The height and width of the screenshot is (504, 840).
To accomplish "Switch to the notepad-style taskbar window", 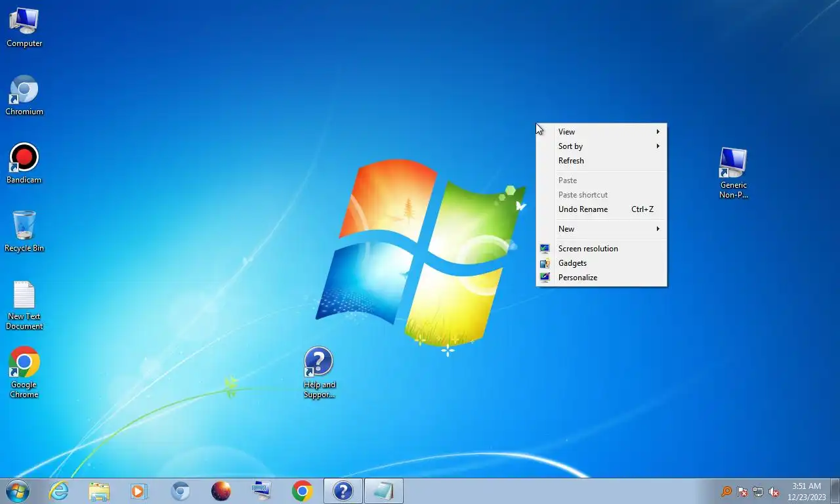I will tap(384, 491).
